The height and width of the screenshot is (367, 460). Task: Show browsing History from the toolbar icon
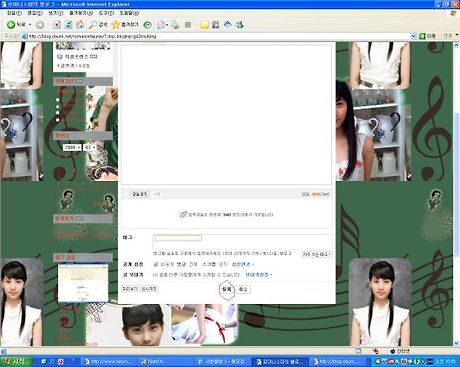click(148, 25)
